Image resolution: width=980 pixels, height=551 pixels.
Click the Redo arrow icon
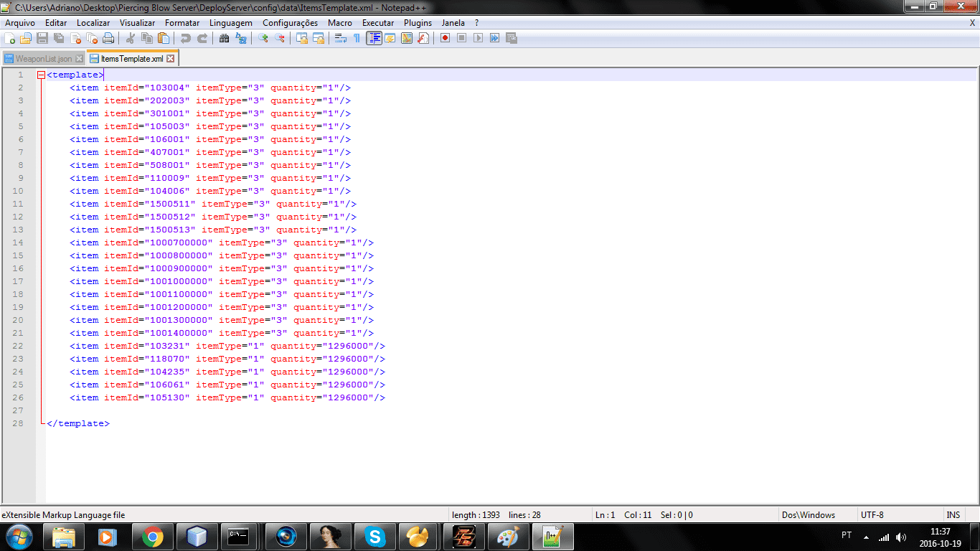(x=202, y=38)
